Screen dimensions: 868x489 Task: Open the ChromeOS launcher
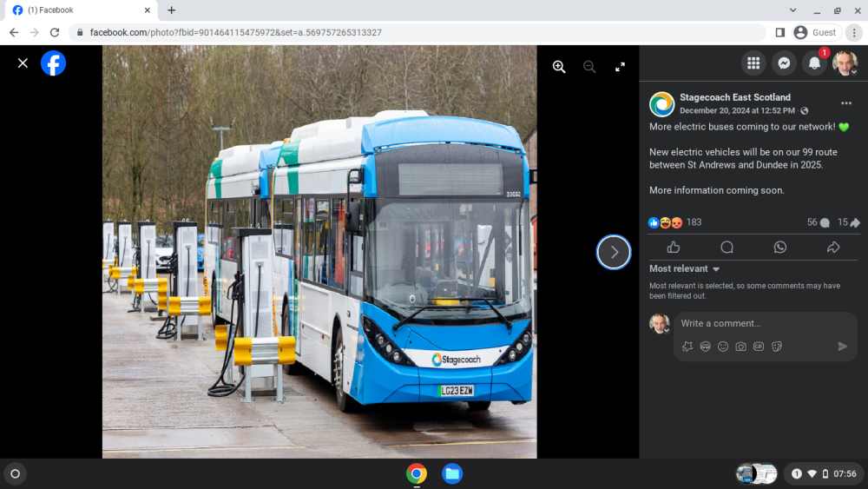pyautogui.click(x=15, y=474)
